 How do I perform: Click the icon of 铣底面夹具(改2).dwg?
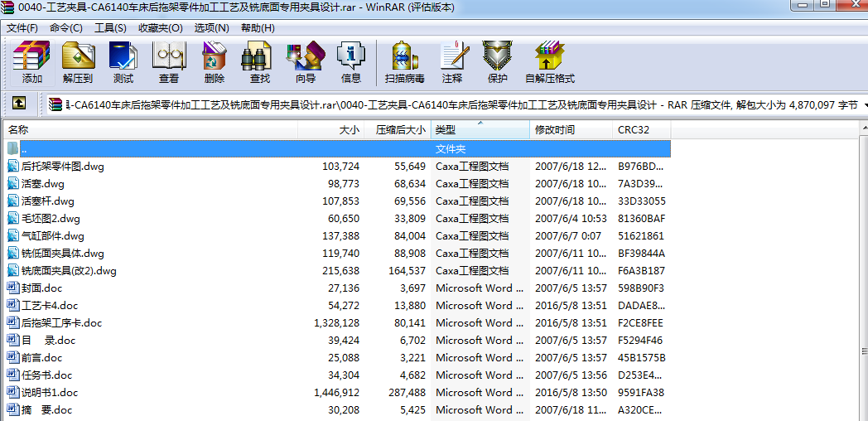(13, 271)
